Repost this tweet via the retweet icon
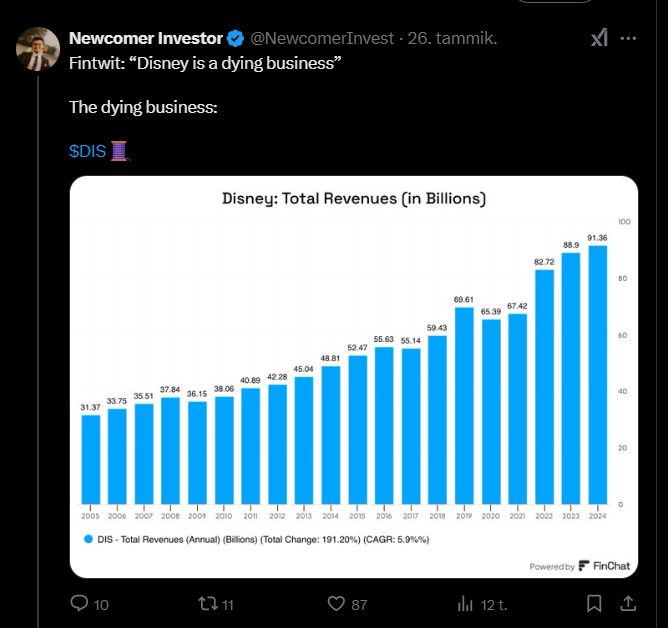Image resolution: width=668 pixels, height=628 pixels. tap(207, 604)
